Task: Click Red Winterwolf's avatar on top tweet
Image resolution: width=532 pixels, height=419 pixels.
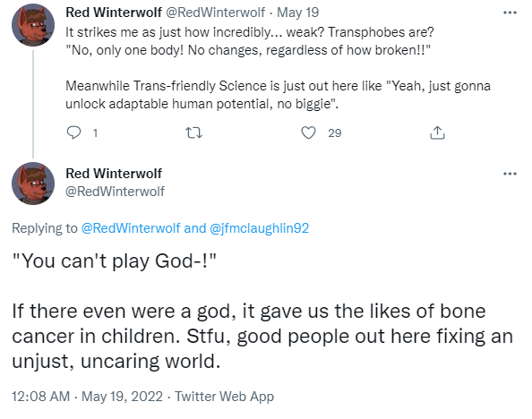Action: tap(33, 25)
